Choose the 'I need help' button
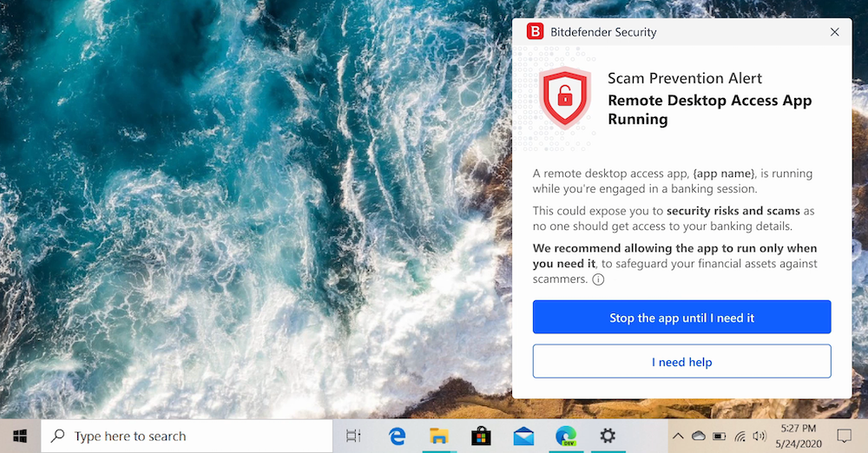The width and height of the screenshot is (868, 453). point(681,362)
